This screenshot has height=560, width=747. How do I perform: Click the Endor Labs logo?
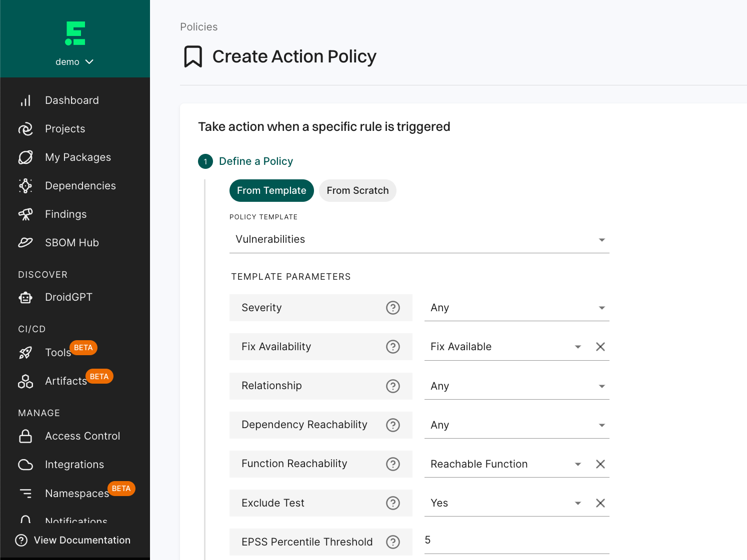pyautogui.click(x=75, y=33)
